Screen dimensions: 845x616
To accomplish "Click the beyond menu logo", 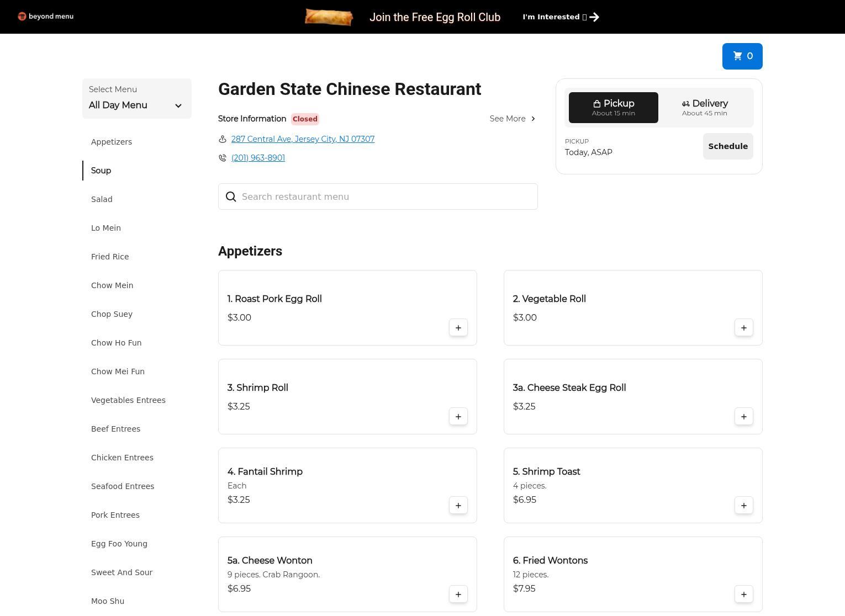I will point(45,17).
